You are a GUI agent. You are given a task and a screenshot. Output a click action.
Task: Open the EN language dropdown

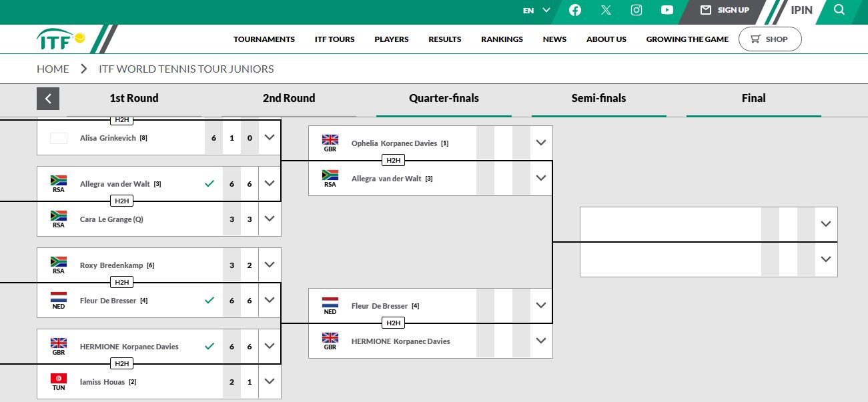click(x=536, y=10)
